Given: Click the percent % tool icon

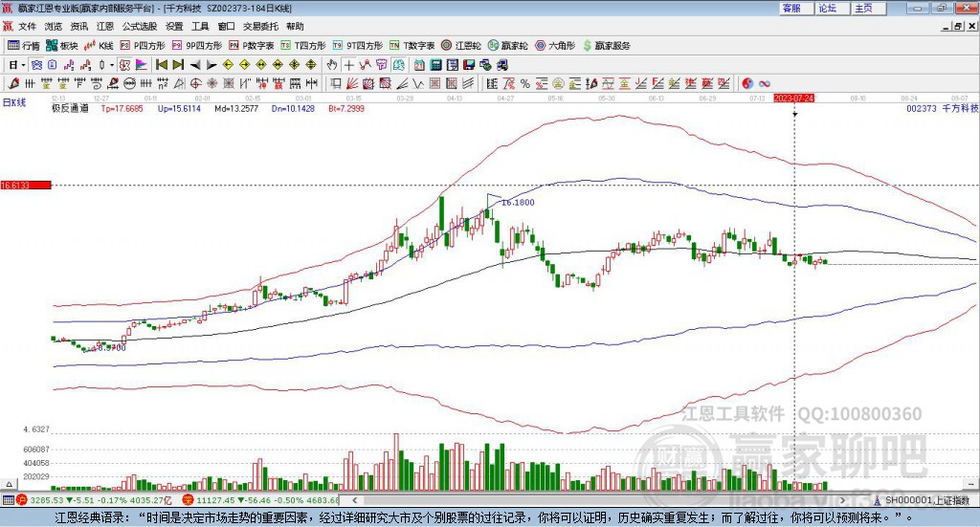Looking at the screenshot, I should point(525,83).
